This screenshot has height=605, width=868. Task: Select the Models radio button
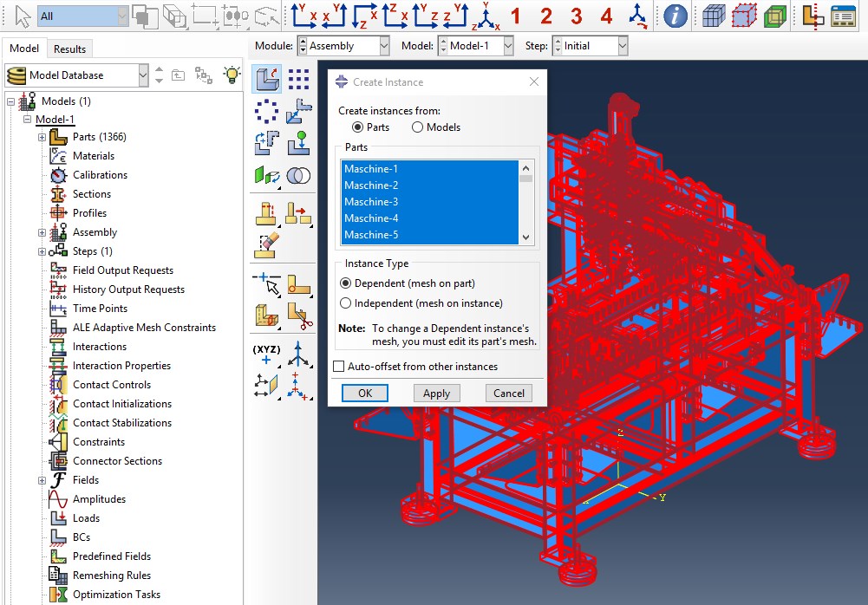(417, 127)
